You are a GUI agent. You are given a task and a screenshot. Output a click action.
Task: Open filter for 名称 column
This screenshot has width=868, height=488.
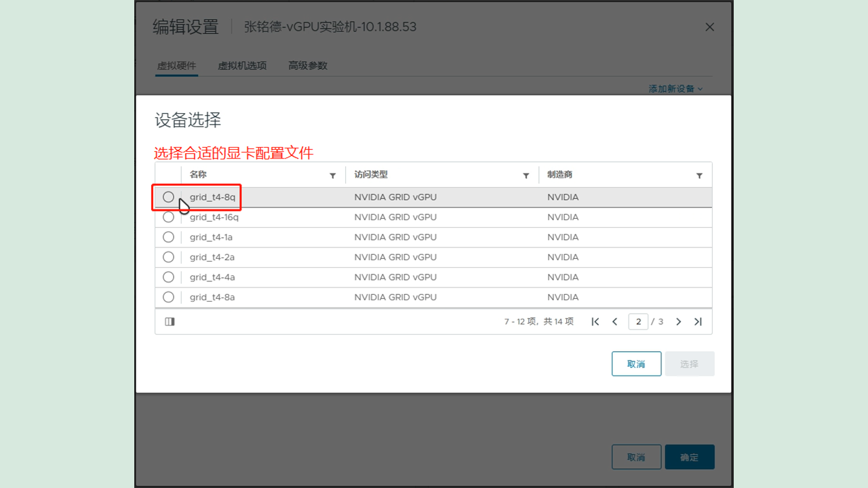pyautogui.click(x=332, y=176)
